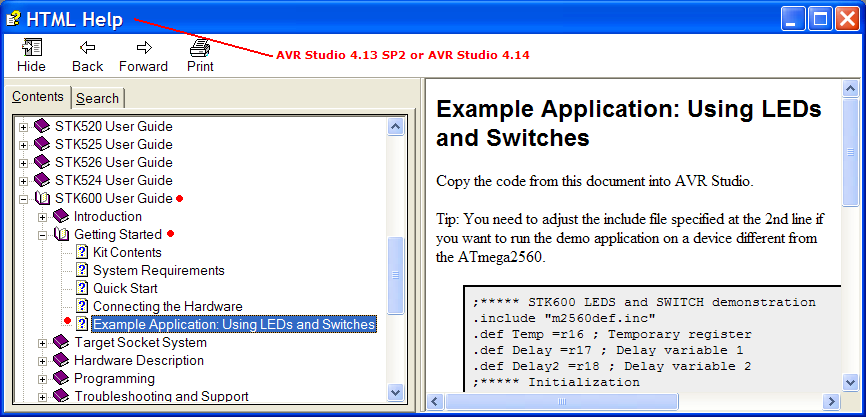Click the Target Socket System book icon
Screen dimensions: 866x418
click(x=61, y=342)
